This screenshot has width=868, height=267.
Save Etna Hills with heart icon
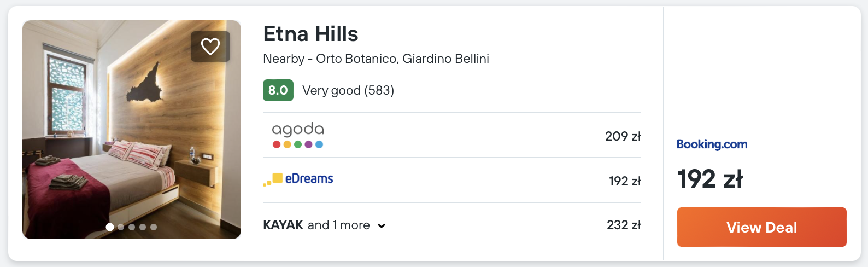[x=210, y=47]
